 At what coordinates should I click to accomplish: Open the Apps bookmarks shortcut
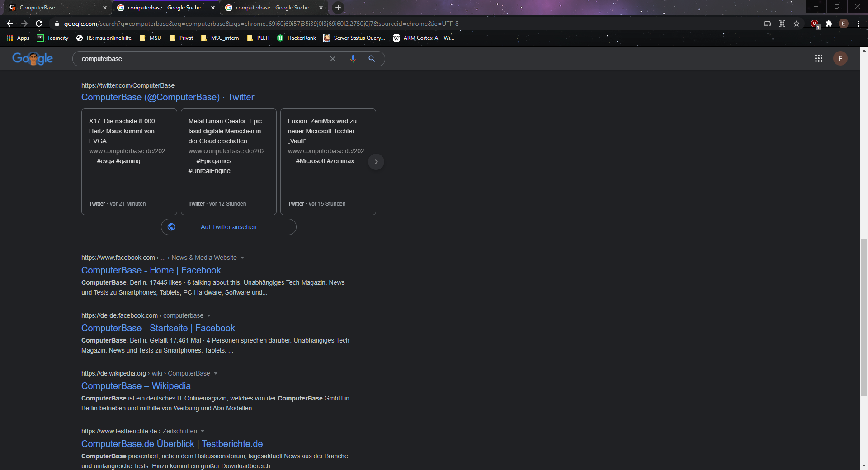click(18, 38)
